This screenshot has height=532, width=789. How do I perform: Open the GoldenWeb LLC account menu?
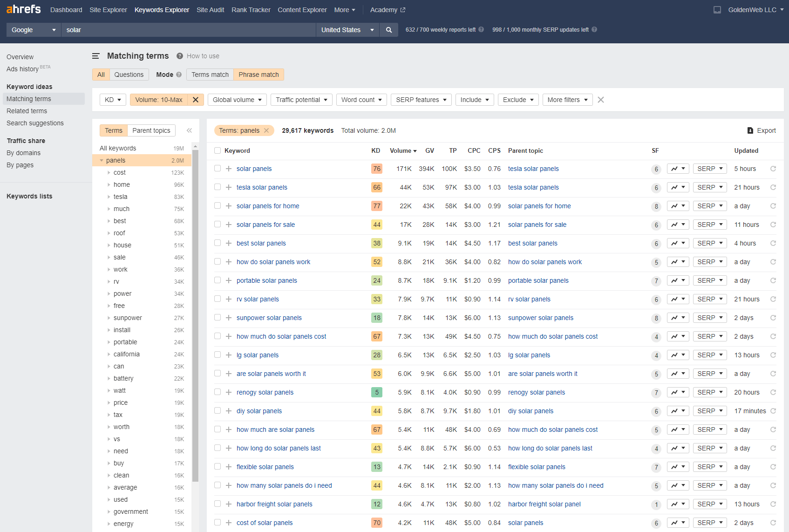[x=755, y=10]
